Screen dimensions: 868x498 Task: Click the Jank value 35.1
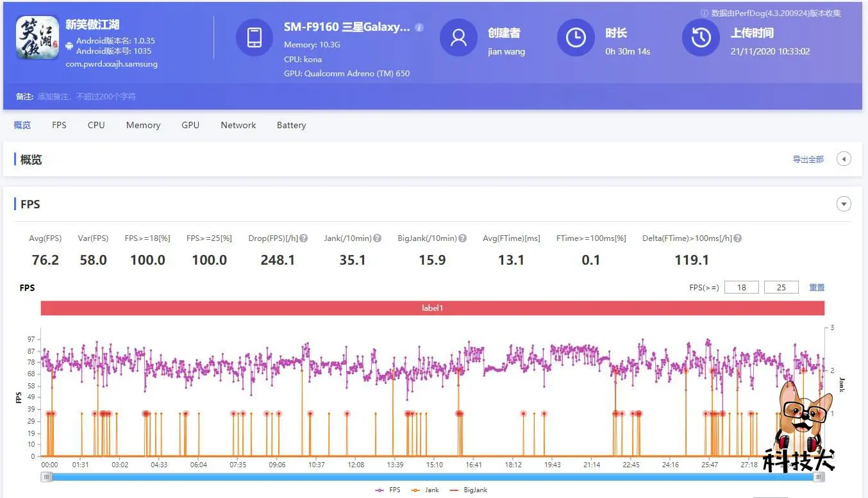353,260
